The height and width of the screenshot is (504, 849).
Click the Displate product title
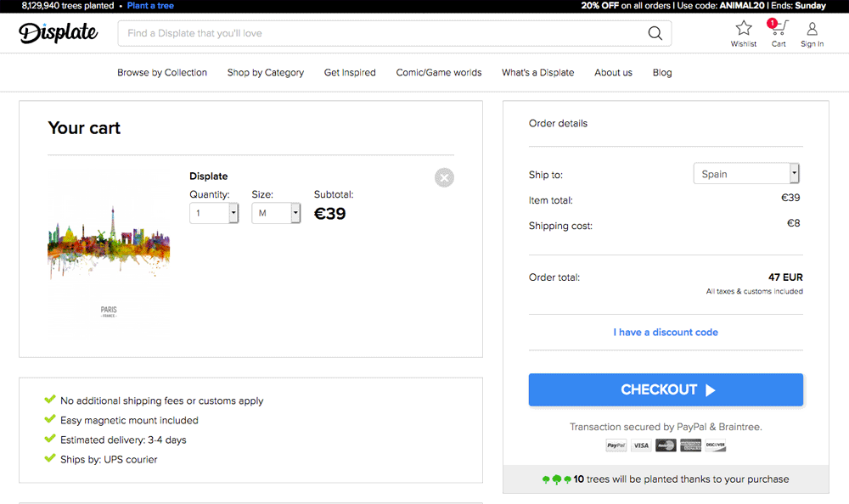tap(209, 176)
